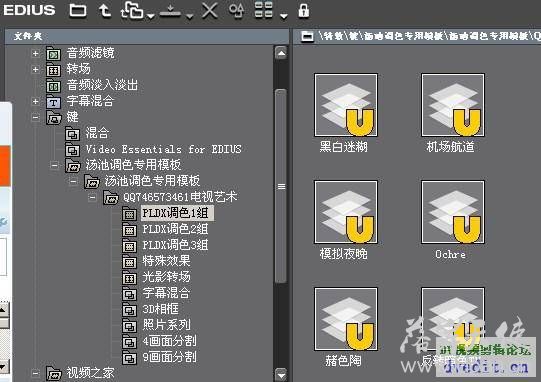
Task: Collapse the 视频之家 folder
Action: (x=35, y=373)
